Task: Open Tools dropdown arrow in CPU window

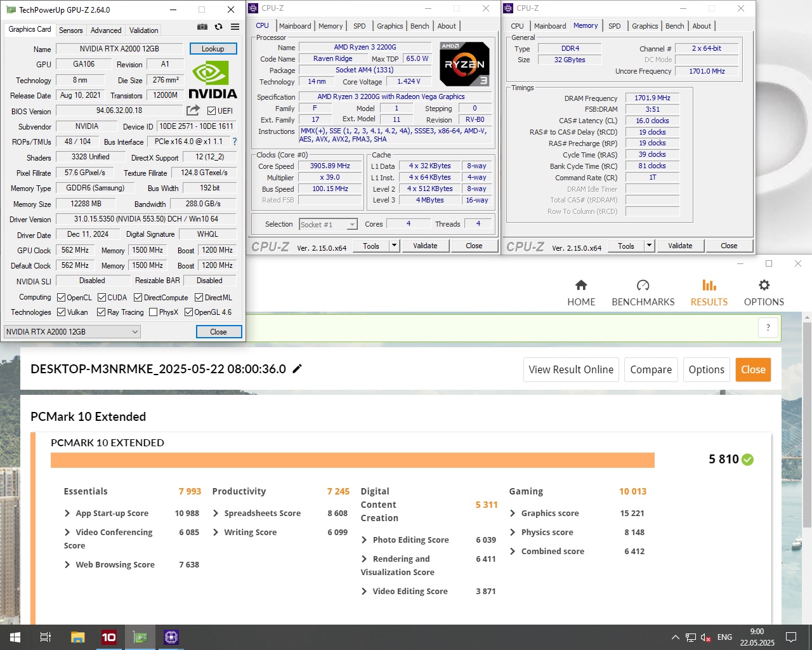Action: coord(394,246)
